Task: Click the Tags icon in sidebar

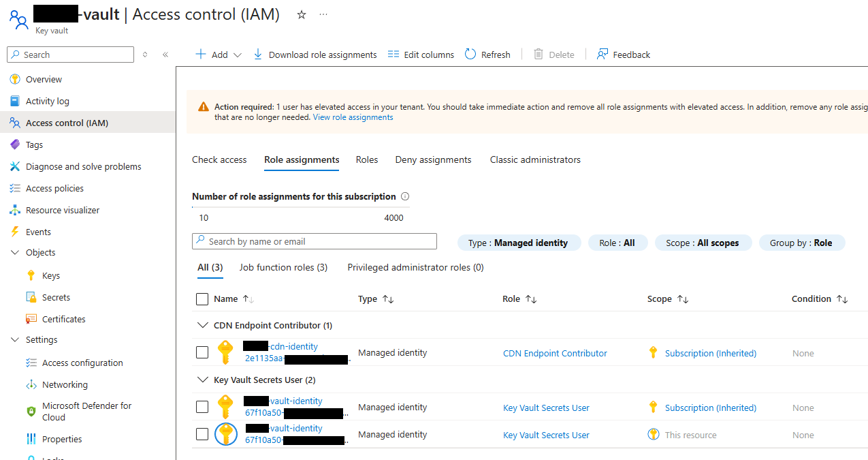Action: [x=15, y=144]
